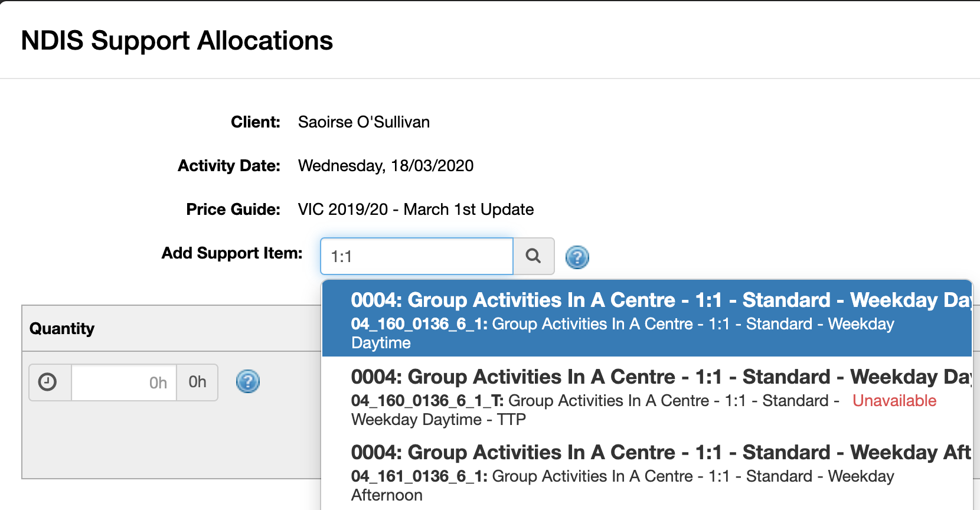Click the Add Support Item label
The width and height of the screenshot is (980, 510).
(x=232, y=253)
